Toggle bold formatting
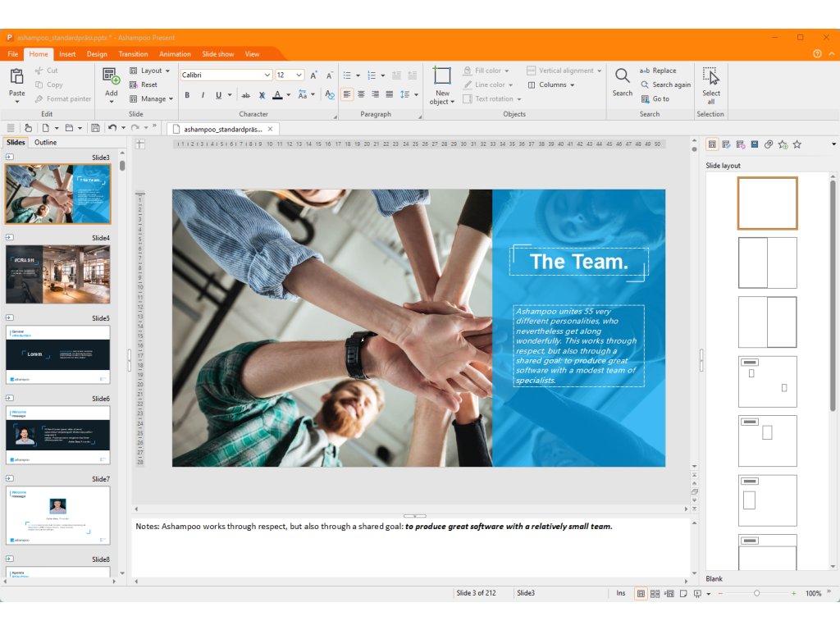 point(187,95)
